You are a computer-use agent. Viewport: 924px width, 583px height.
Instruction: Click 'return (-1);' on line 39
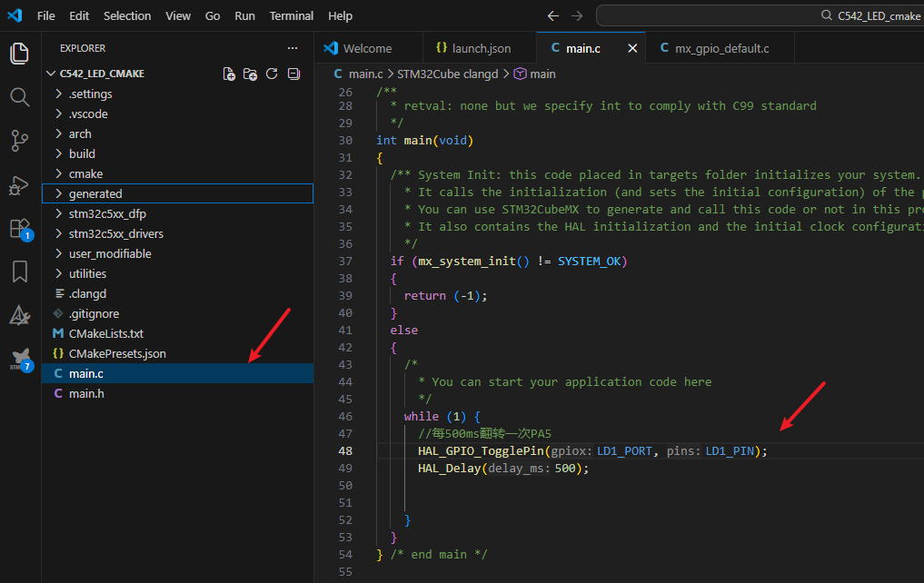pos(445,296)
